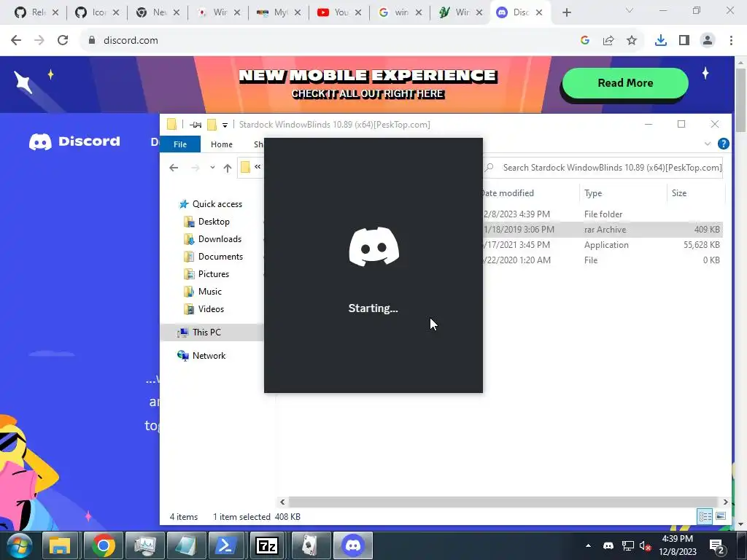Select Quick access in navigation pane
747x560 pixels.
(x=217, y=204)
